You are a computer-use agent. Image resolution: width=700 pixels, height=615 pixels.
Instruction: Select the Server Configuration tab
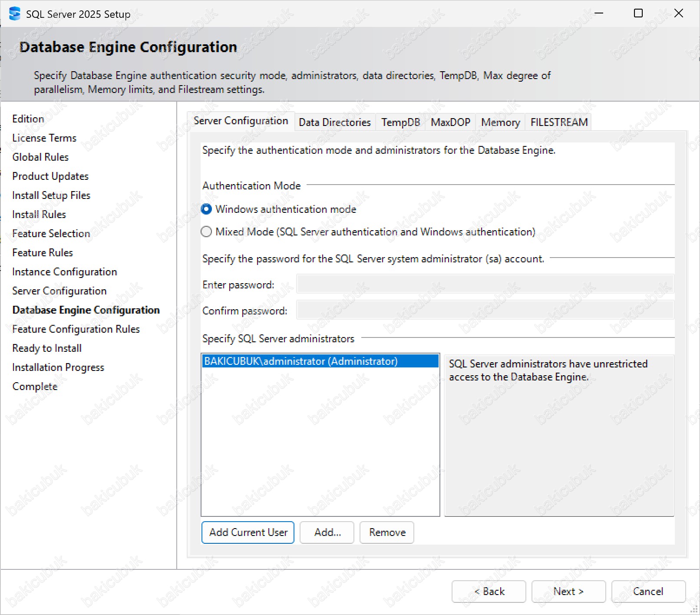[241, 121]
